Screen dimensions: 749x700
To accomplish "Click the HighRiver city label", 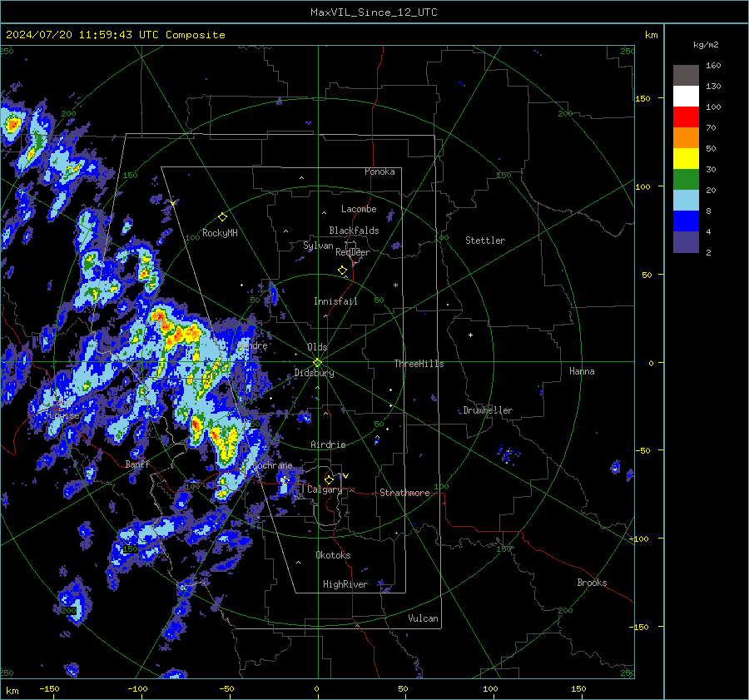I will (x=345, y=584).
